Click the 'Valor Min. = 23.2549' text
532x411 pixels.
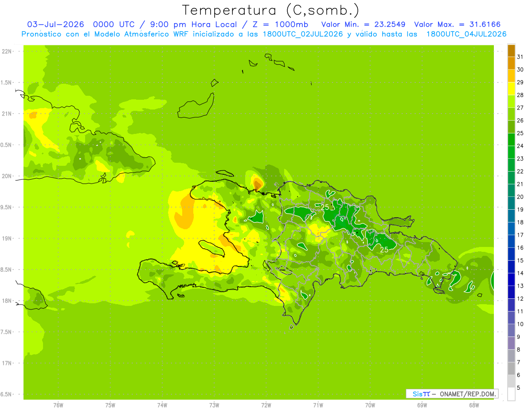pyautogui.click(x=363, y=24)
